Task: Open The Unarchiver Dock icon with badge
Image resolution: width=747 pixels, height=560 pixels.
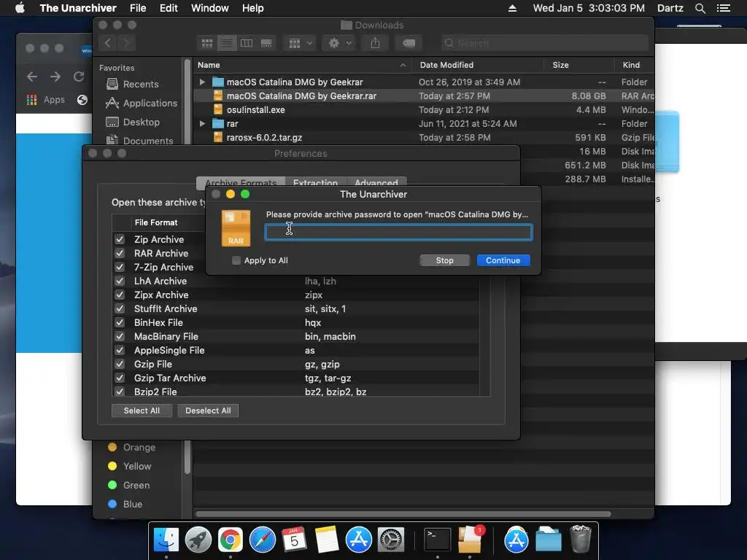Action: pyautogui.click(x=471, y=540)
